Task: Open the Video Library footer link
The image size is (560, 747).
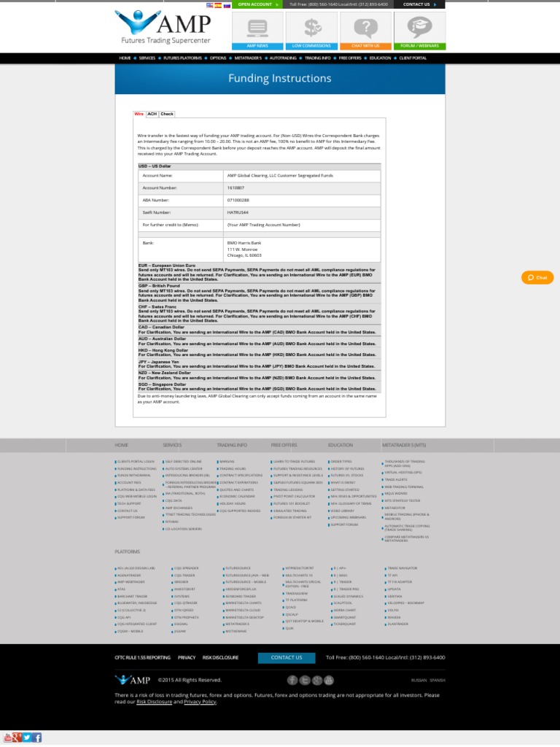Action: pos(343,511)
